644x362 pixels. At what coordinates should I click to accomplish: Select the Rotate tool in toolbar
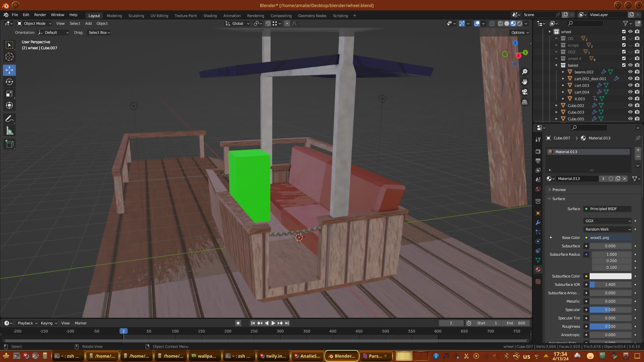(9, 82)
